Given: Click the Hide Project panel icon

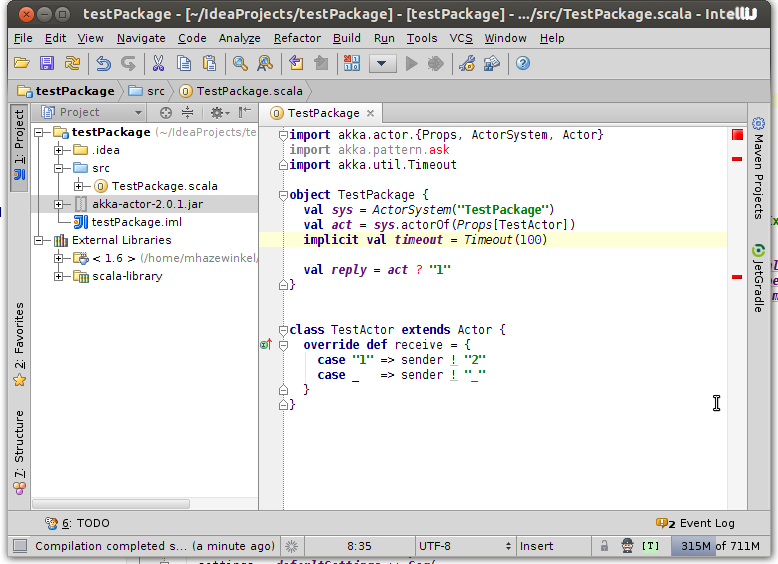Looking at the screenshot, I should pyautogui.click(x=245, y=113).
